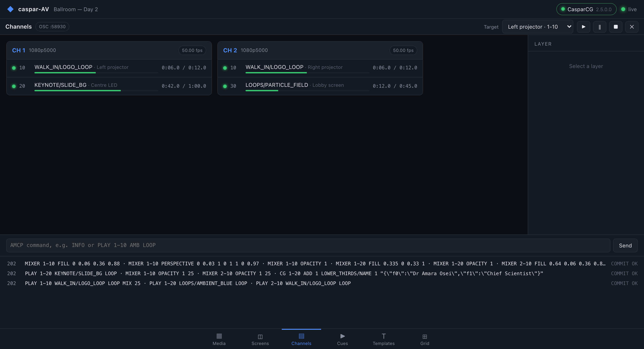644x349 pixels.
Task: Click green status dot on CH 2 layer 10
Action: (225, 68)
